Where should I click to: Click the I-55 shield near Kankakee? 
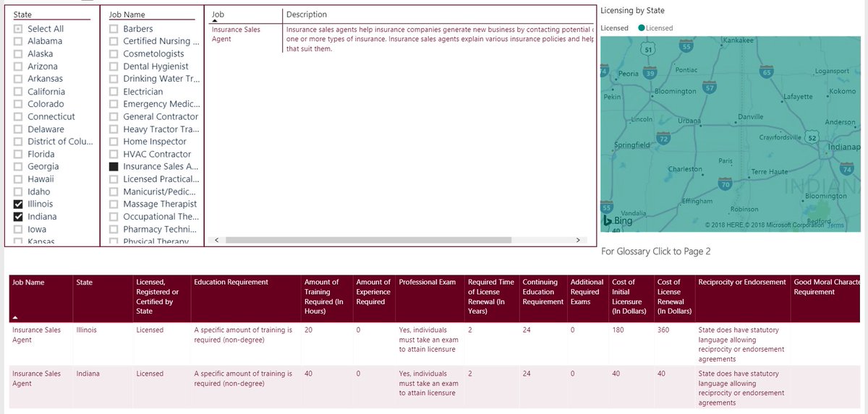tap(686, 46)
